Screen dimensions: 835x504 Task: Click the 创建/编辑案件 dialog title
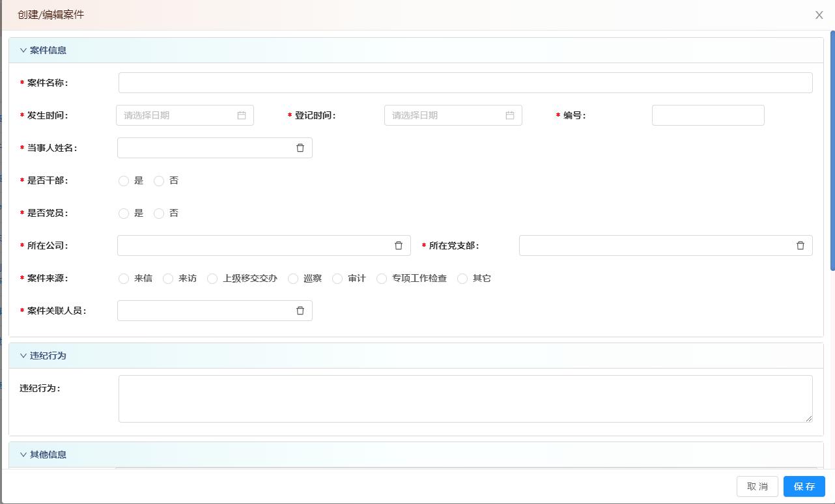pos(51,14)
